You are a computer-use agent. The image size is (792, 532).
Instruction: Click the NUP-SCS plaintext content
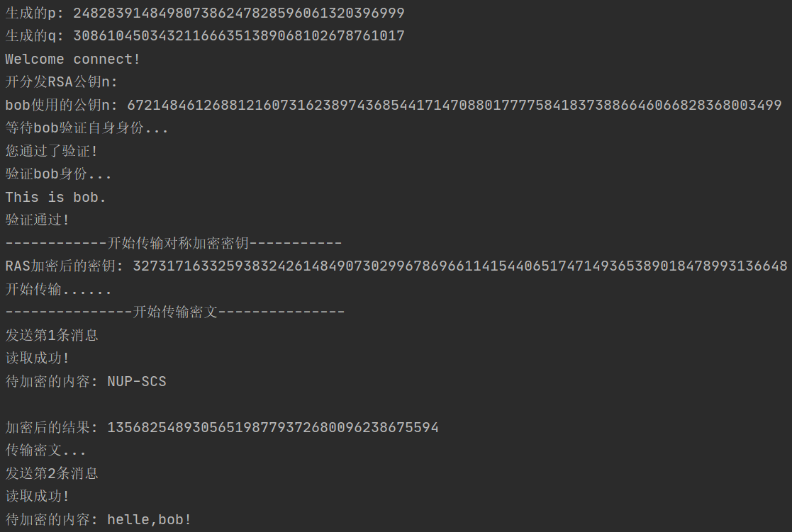click(137, 381)
